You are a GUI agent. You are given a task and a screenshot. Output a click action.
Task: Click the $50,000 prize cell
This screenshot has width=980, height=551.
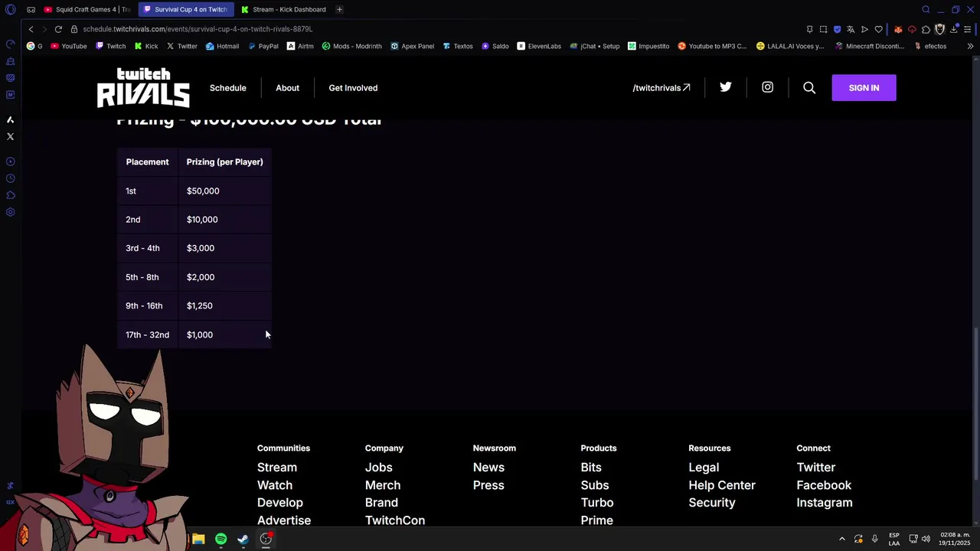224,191
